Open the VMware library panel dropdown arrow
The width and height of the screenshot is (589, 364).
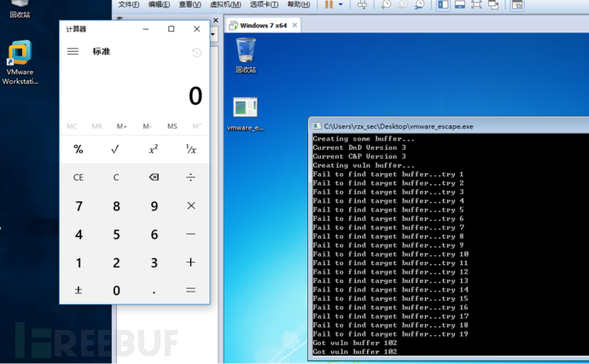tap(213, 34)
